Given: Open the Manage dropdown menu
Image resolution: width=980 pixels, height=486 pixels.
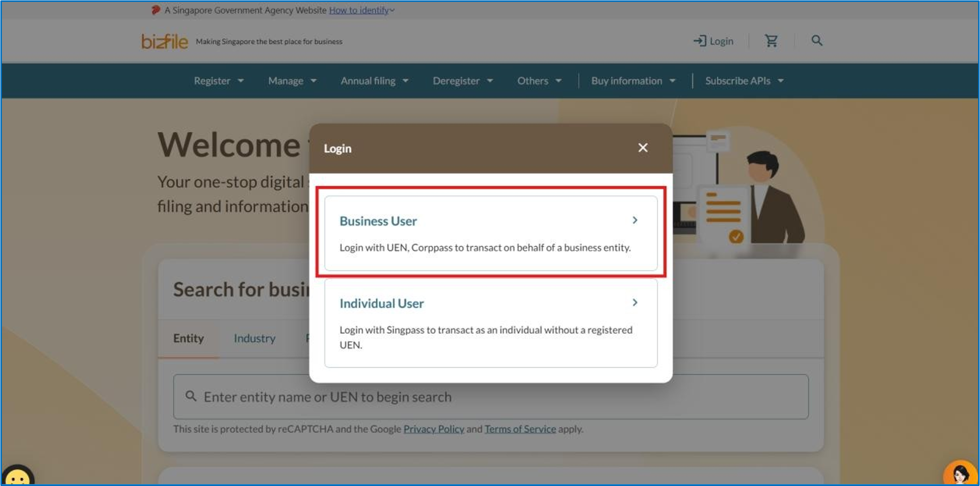Looking at the screenshot, I should [x=292, y=81].
